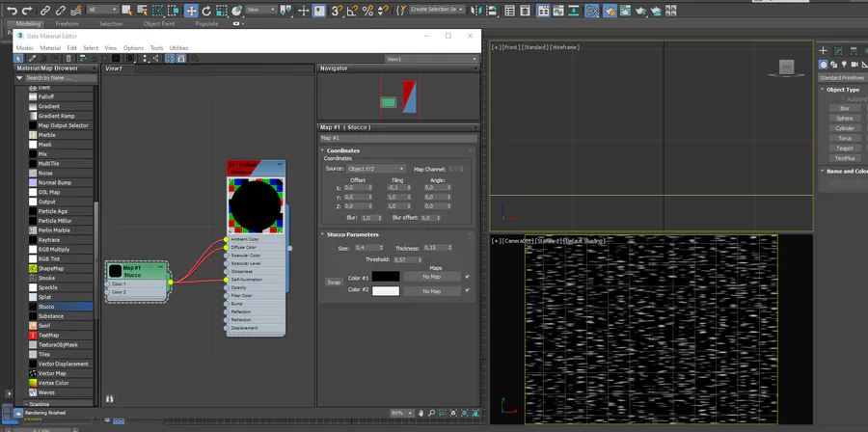868x432 pixels.
Task: Switch to the Freeform ribbon tab
Action: 68,23
